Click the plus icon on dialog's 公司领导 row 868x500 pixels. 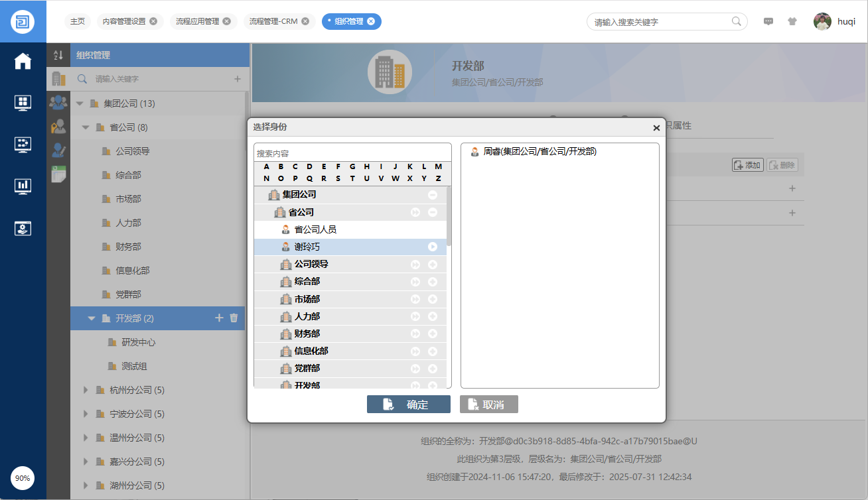point(433,265)
